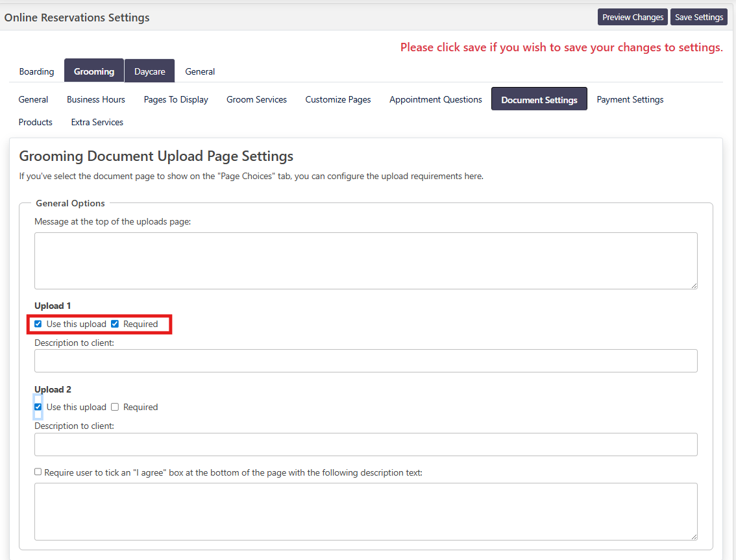Viewport: 736px width, 560px height.
Task: Open the Groom Services sub-tab
Action: click(x=256, y=99)
